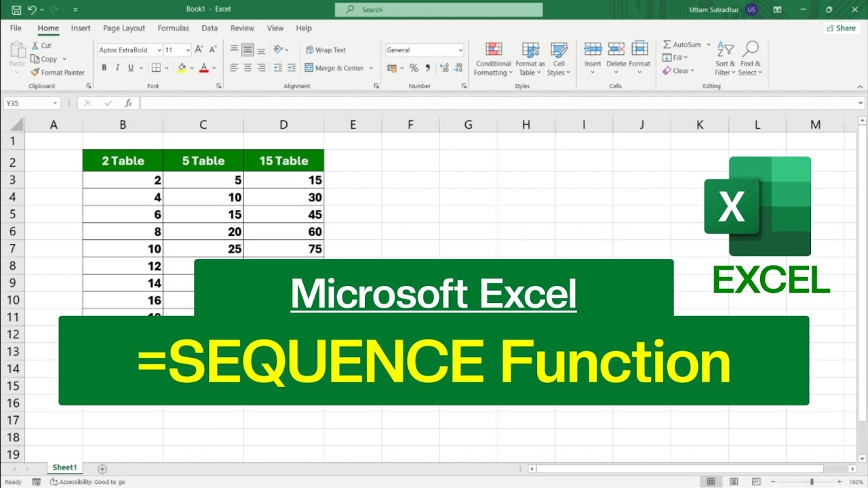This screenshot has width=868, height=488.
Task: Click the Copy button
Action: click(x=45, y=59)
